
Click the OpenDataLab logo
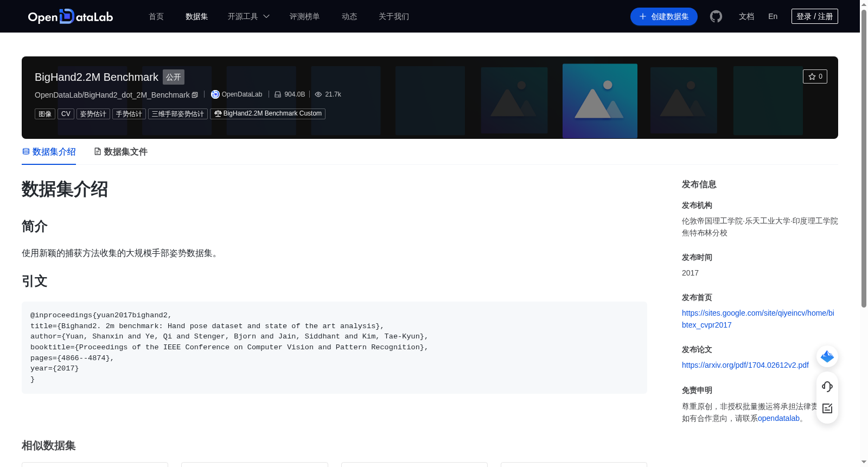[71, 17]
